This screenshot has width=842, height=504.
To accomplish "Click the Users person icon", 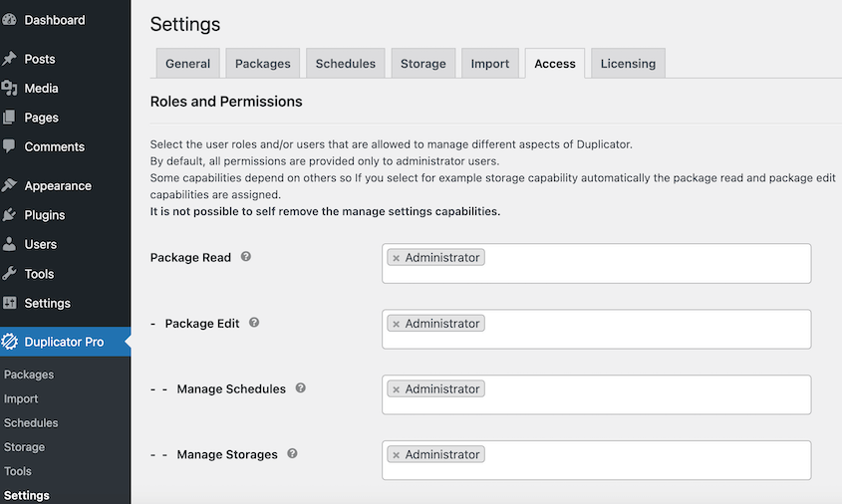I will click(9, 244).
